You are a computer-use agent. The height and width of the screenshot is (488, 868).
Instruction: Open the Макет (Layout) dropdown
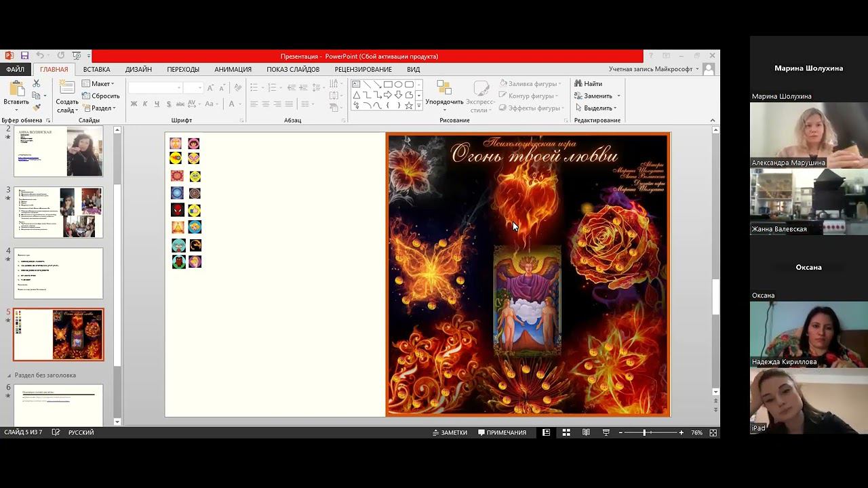click(98, 84)
